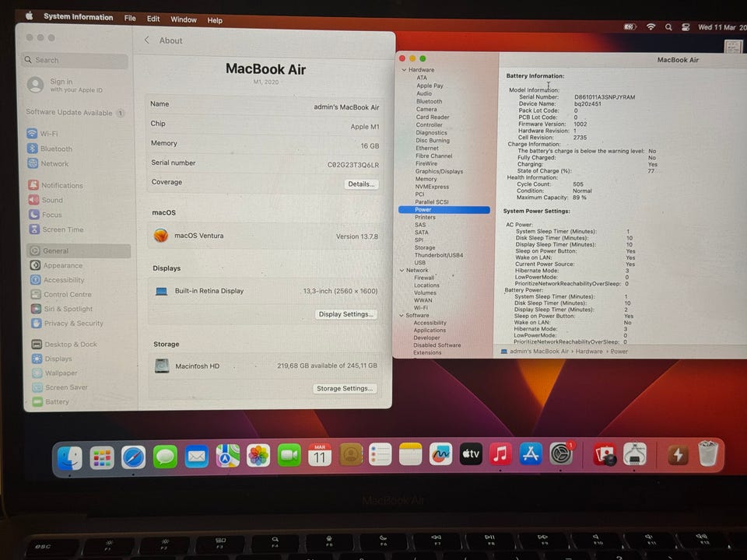Open the Edit menu
The width and height of the screenshot is (747, 560).
pyautogui.click(x=153, y=19)
